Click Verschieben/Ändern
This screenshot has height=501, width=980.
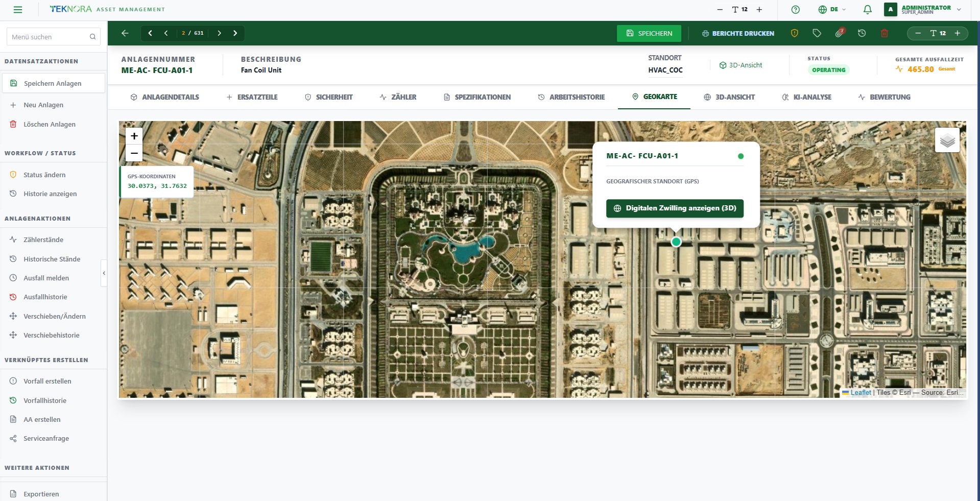53,316
